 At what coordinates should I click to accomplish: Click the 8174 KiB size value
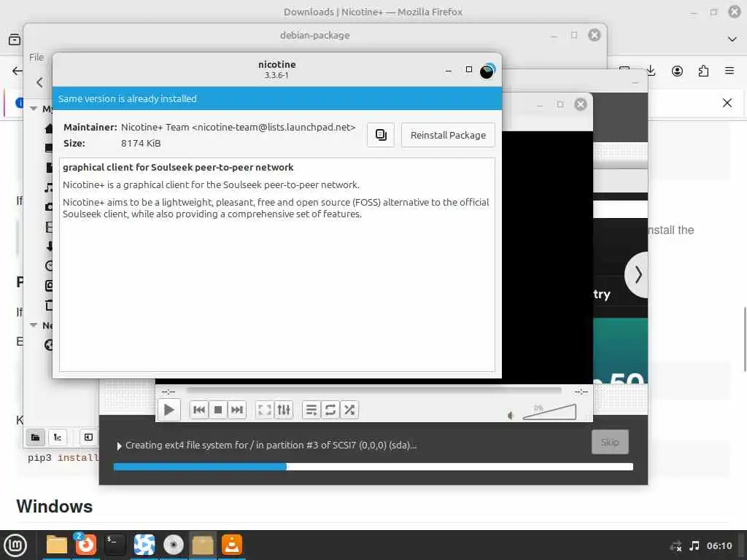pos(141,144)
